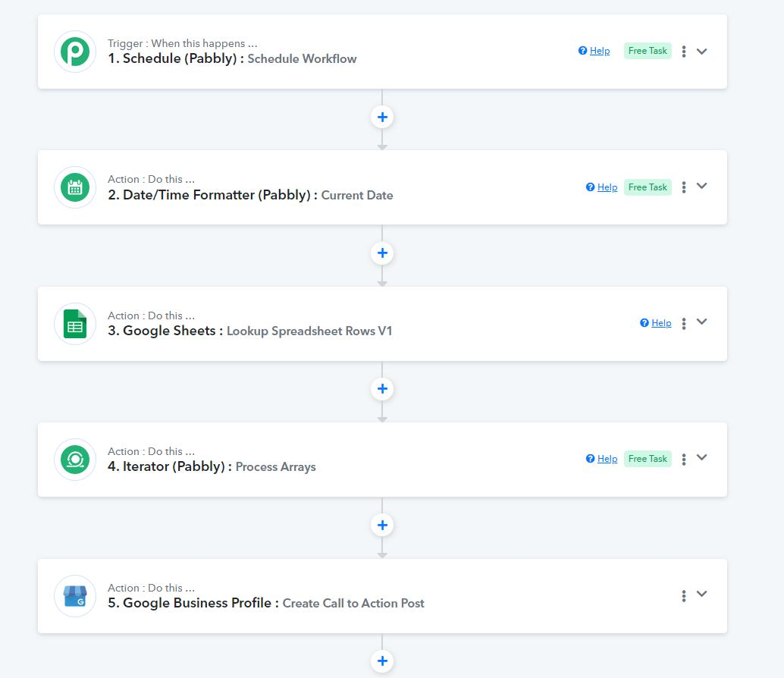Click 'Process Arrays' event text
The height and width of the screenshot is (678, 784).
275,467
